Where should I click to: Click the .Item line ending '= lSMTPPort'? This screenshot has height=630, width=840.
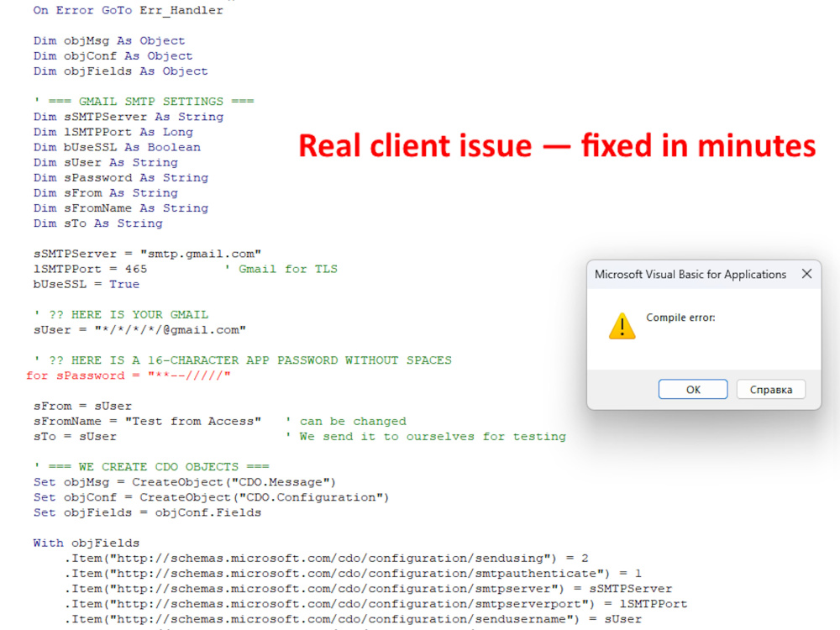pos(375,604)
